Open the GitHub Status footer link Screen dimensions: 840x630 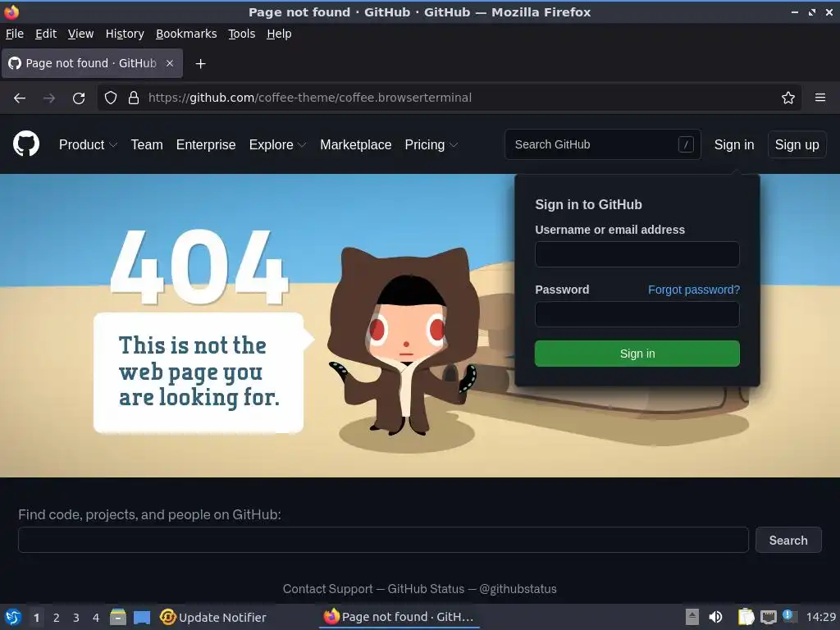pyautogui.click(x=426, y=589)
